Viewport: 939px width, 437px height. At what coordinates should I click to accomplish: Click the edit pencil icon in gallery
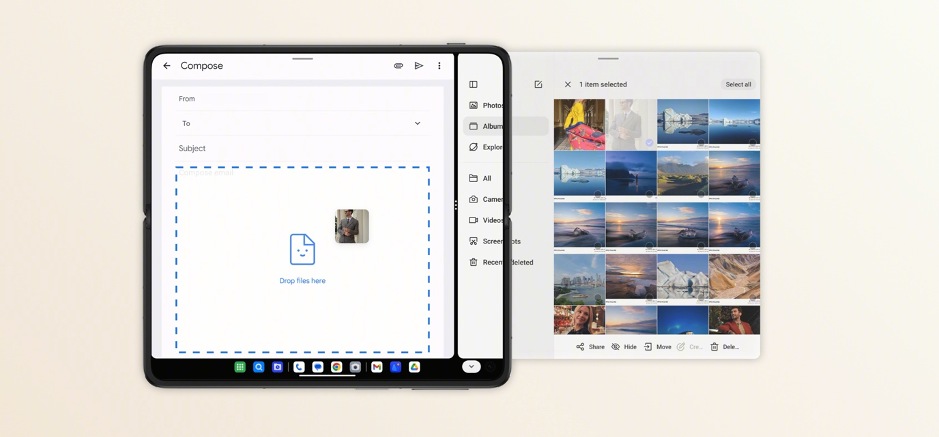[x=538, y=85]
